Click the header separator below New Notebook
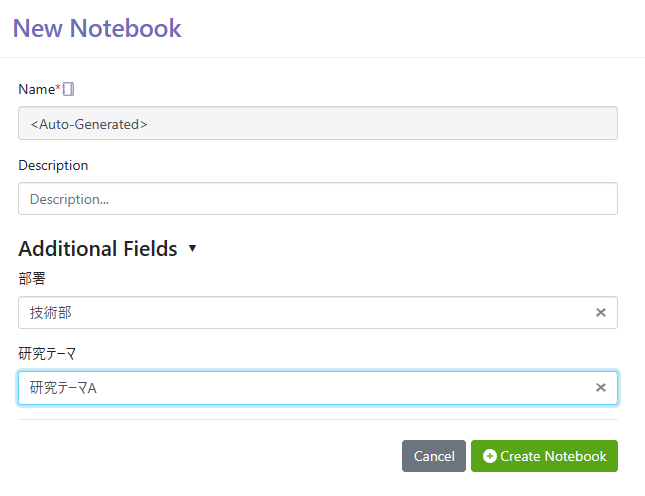 [x=322, y=58]
